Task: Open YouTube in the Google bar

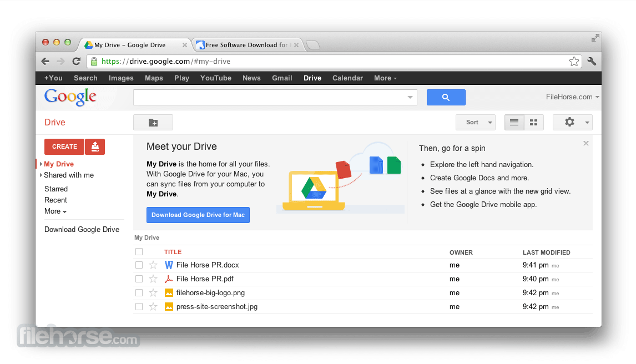Action: (x=216, y=78)
